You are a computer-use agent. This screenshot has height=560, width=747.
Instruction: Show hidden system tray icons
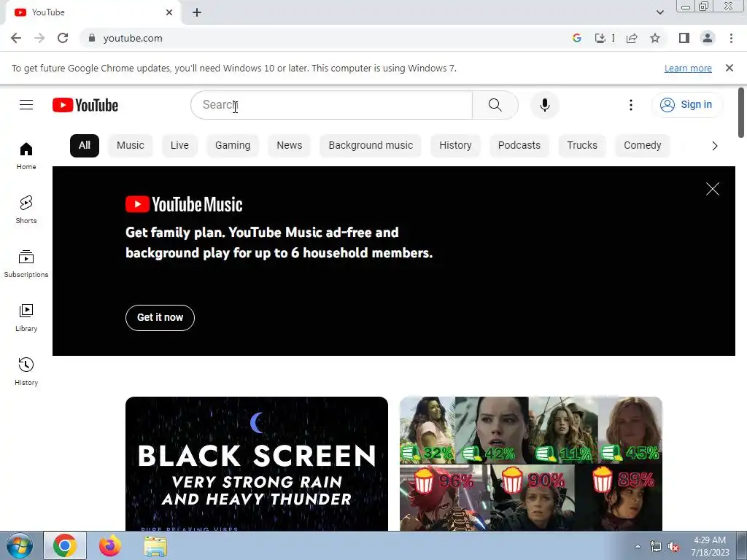638,546
